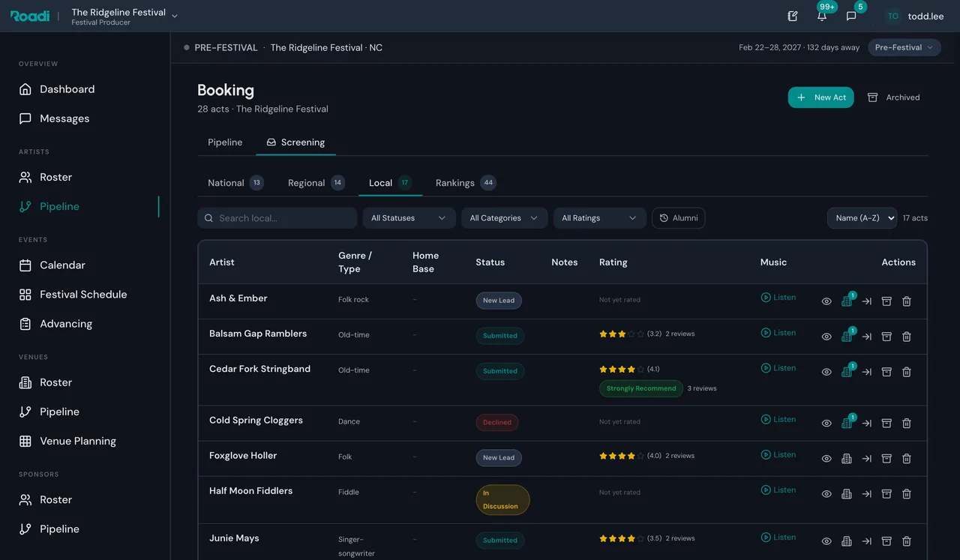The image size is (960, 560).
Task: Open todd.lee user account menu
Action: (914, 16)
